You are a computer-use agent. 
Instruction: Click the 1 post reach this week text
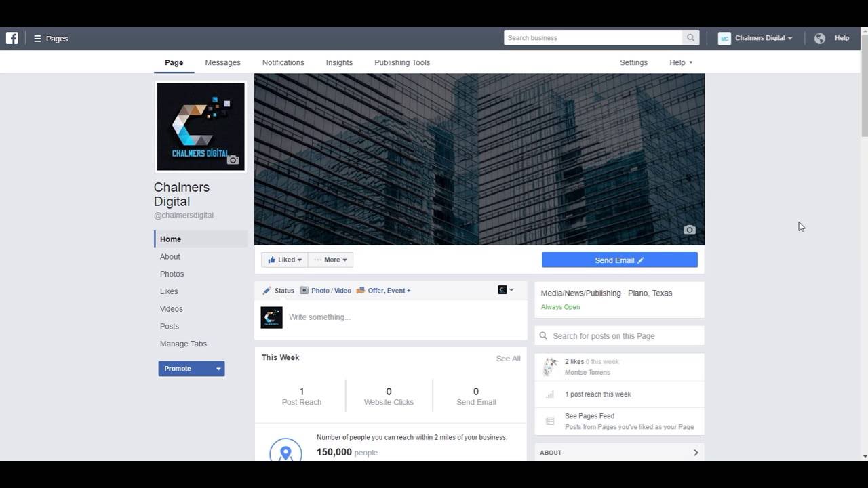(x=598, y=394)
